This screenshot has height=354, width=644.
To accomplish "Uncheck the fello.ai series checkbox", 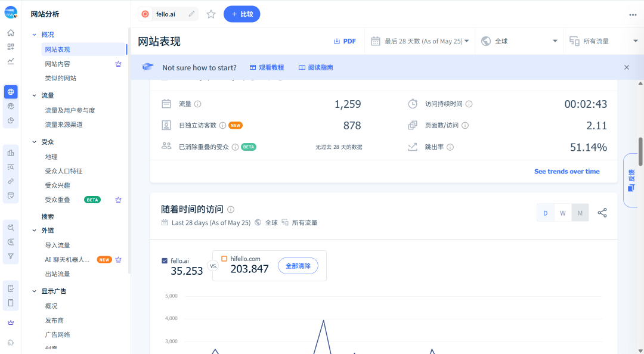I will (x=165, y=261).
